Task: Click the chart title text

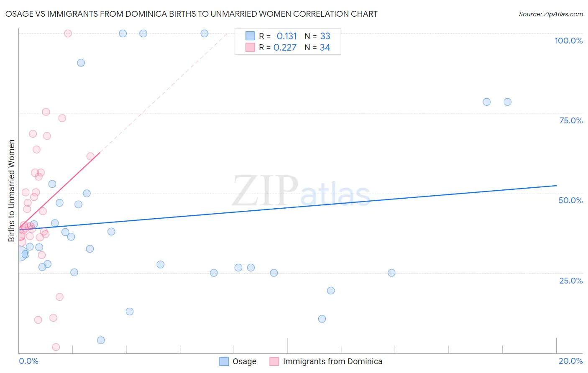Action: tap(192, 14)
